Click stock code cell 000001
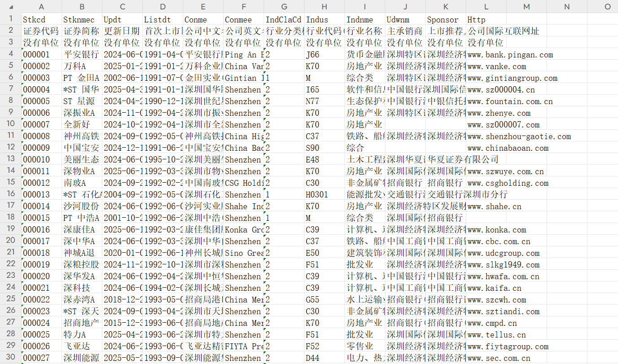 (x=42, y=54)
